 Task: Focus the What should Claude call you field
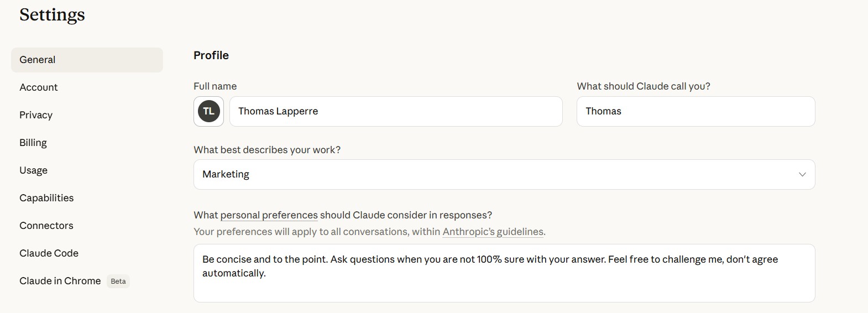tap(696, 111)
